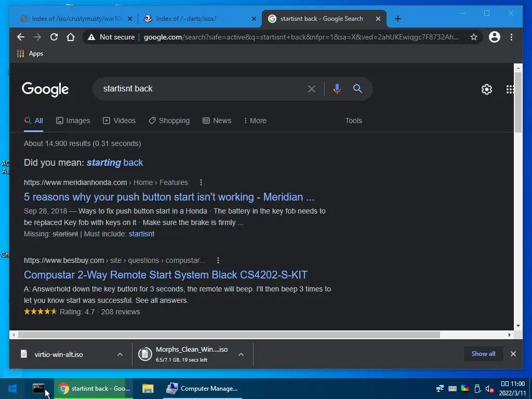Open the search Tools button

click(x=353, y=121)
